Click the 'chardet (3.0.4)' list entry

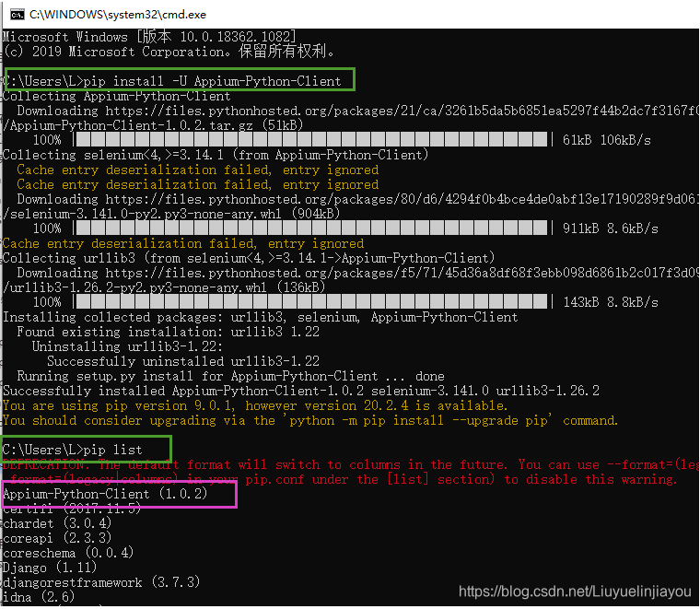57,523
